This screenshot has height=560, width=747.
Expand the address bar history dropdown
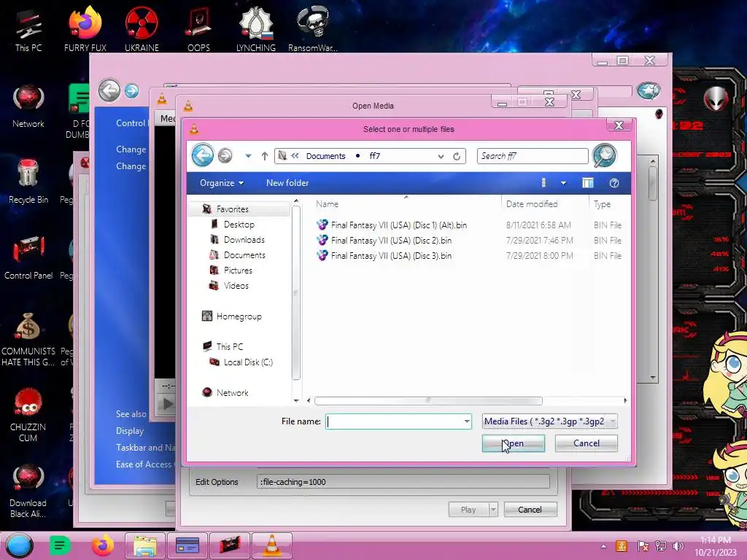[x=441, y=156]
